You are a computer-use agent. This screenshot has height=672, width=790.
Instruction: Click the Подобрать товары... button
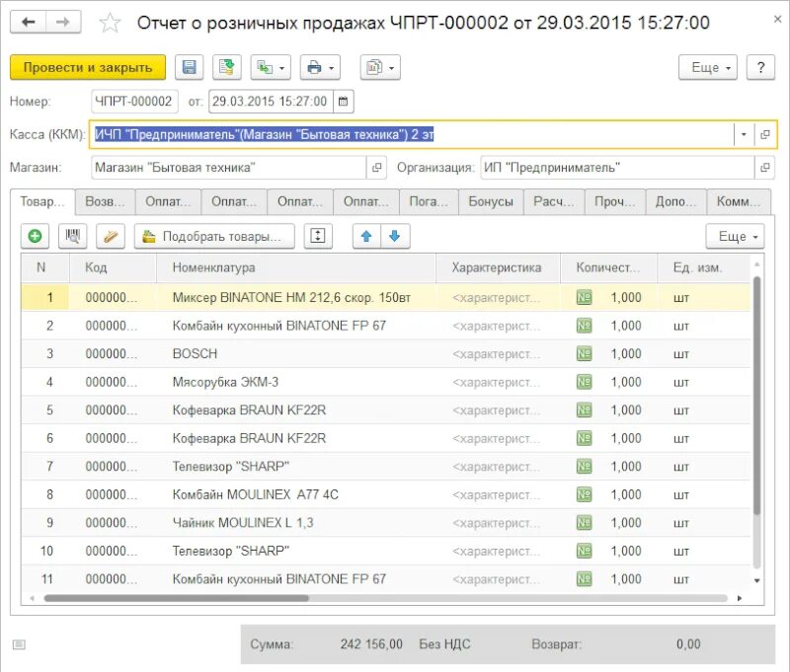(x=214, y=236)
